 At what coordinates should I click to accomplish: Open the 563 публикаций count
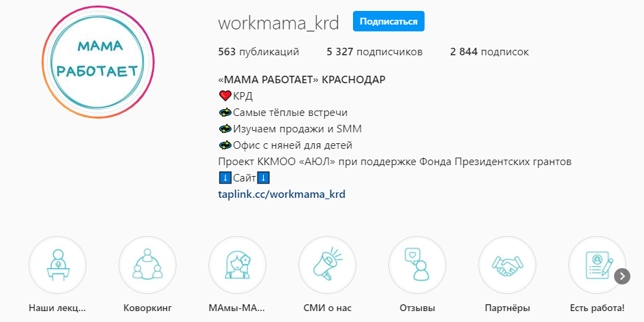259,53
